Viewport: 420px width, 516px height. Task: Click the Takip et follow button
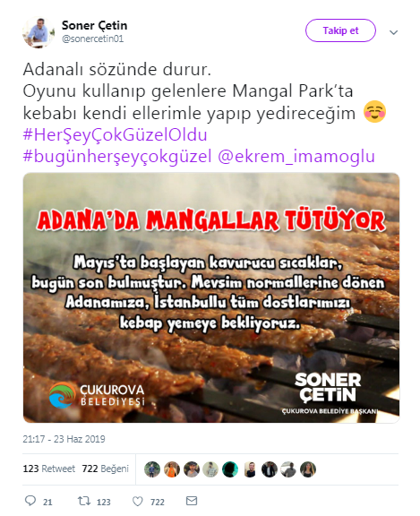[x=340, y=30]
